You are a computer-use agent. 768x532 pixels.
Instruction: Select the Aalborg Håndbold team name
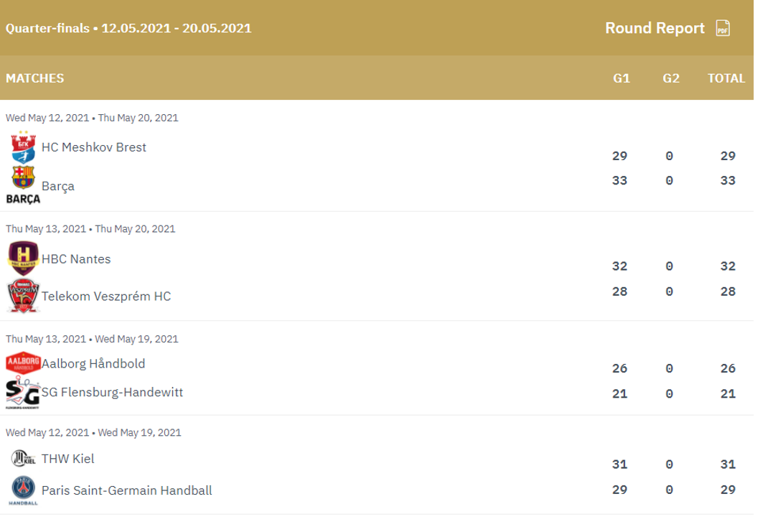[93, 363]
